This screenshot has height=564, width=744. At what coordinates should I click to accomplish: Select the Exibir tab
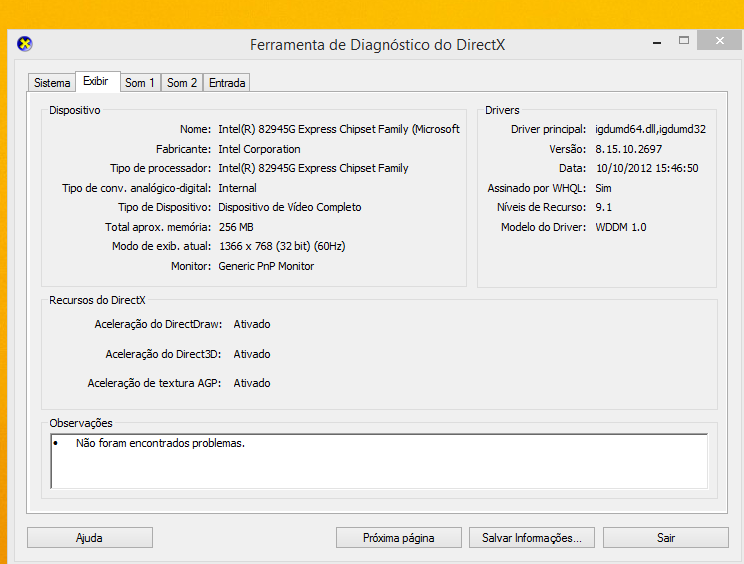[x=96, y=81]
